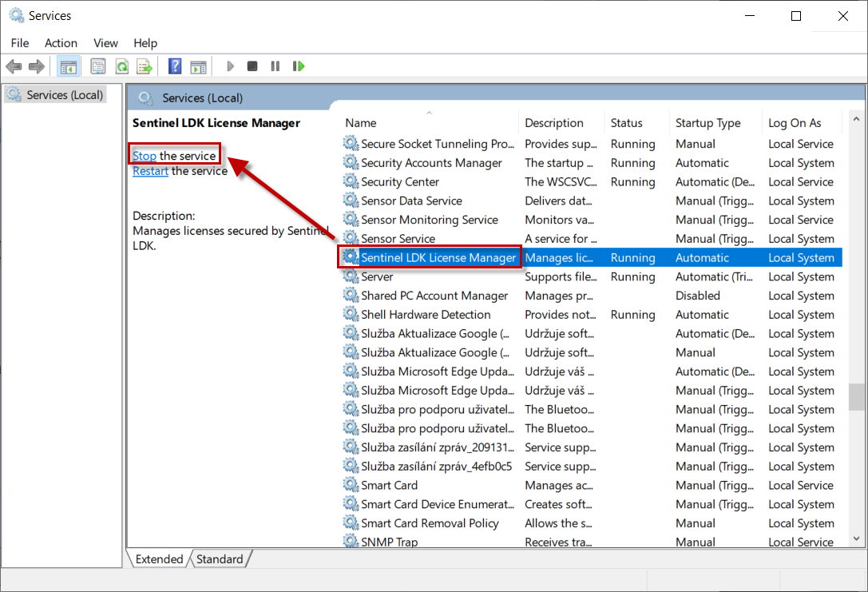
Task: Click gear icon beside Server service
Action: [351, 276]
